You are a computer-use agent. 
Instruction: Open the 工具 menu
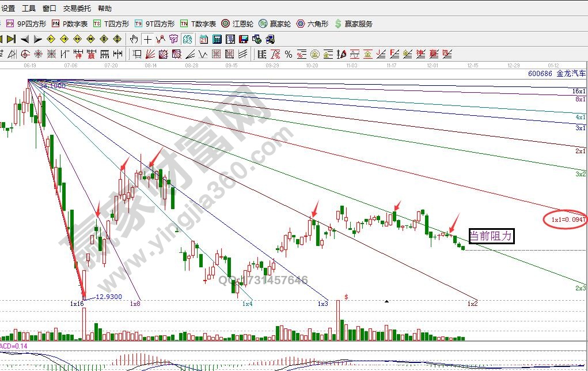[29, 8]
